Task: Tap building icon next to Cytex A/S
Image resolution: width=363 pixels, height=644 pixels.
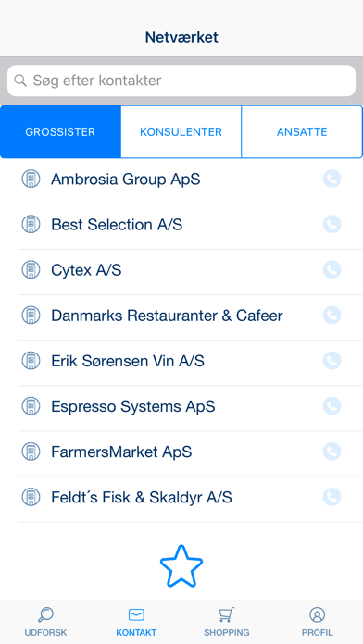Action: (31, 270)
